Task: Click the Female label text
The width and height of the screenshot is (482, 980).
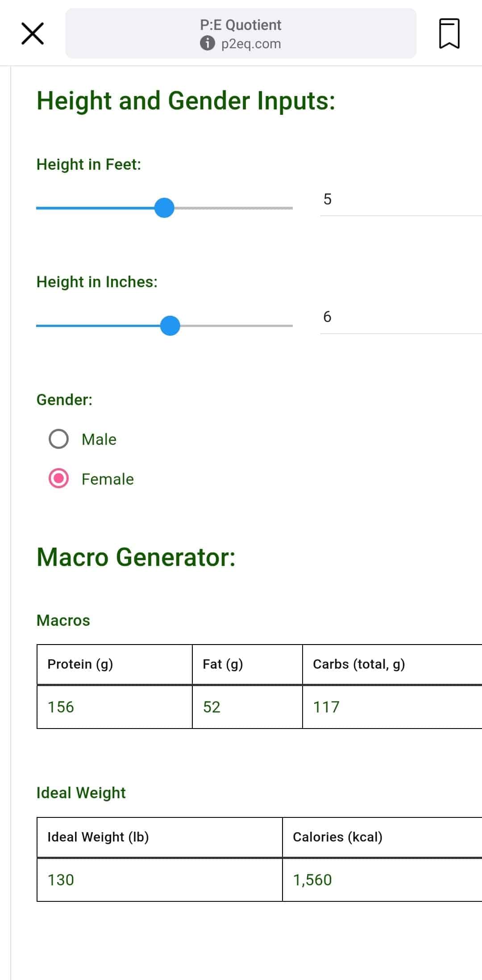Action: pos(108,479)
